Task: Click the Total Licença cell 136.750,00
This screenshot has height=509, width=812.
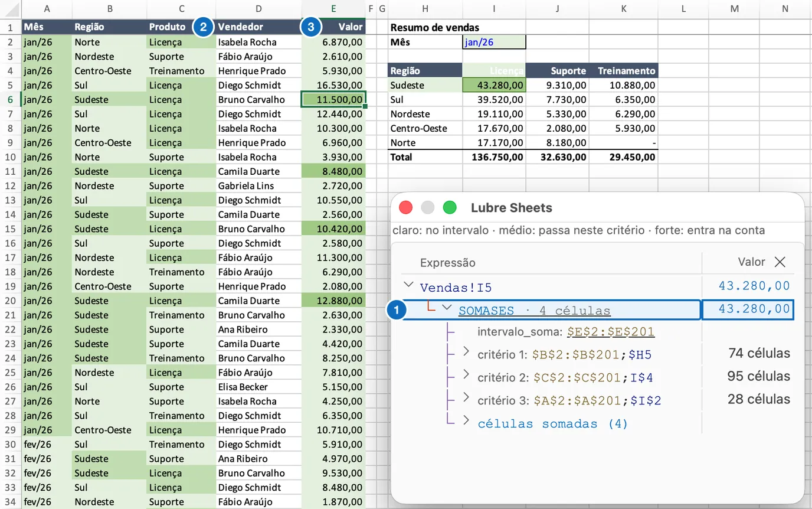Action: pyautogui.click(x=494, y=157)
